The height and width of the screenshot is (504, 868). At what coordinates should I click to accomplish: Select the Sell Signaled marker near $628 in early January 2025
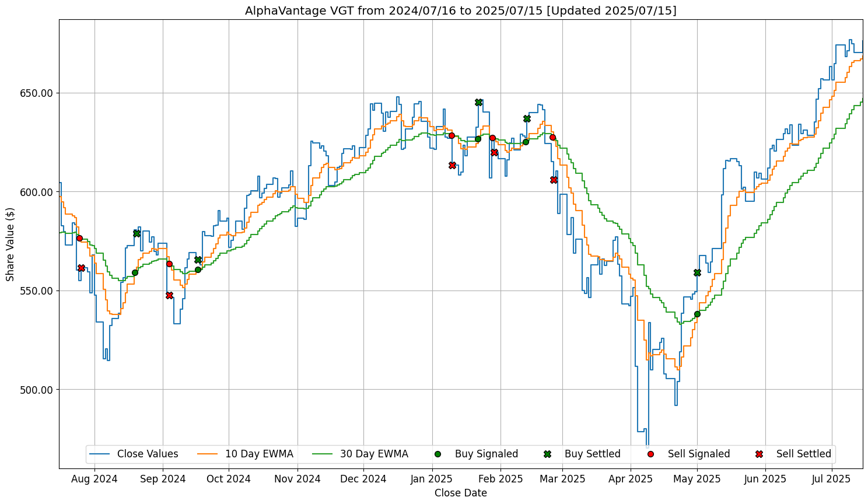pyautogui.click(x=452, y=135)
